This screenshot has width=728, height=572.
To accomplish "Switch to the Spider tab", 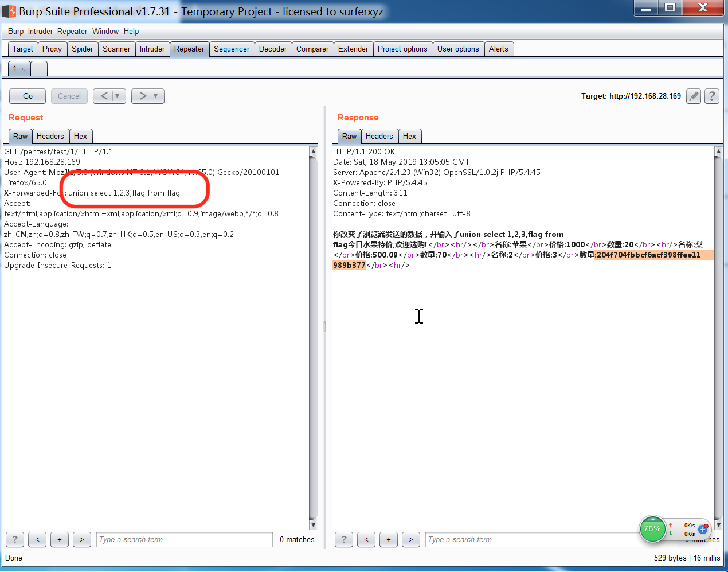I will [83, 49].
